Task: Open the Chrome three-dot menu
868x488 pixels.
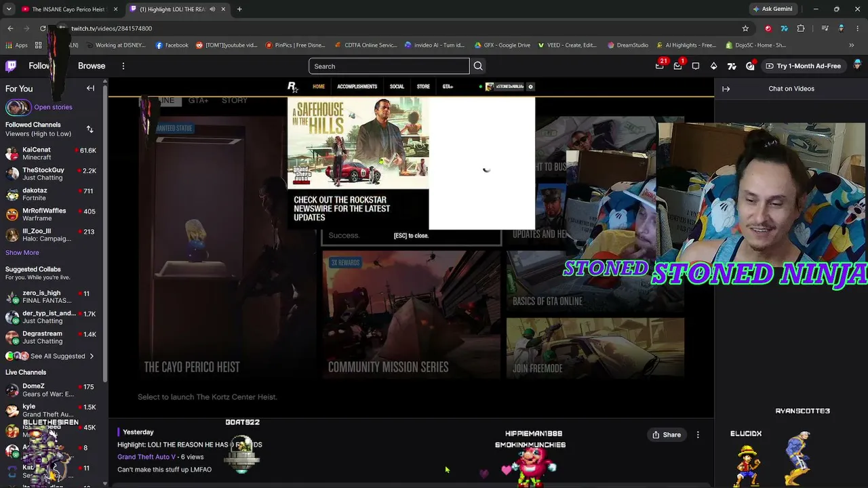Action: 858,28
